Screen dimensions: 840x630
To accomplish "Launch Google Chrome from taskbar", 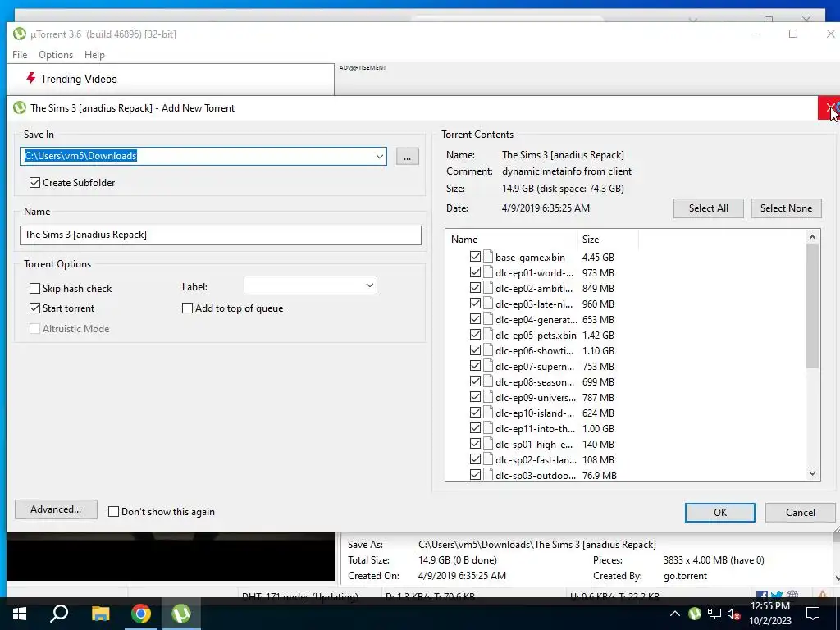I will pos(141,614).
